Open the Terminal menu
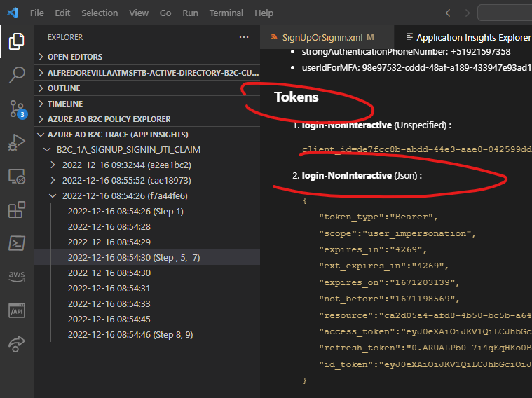Screen dimensions: 532x398 (x=226, y=13)
